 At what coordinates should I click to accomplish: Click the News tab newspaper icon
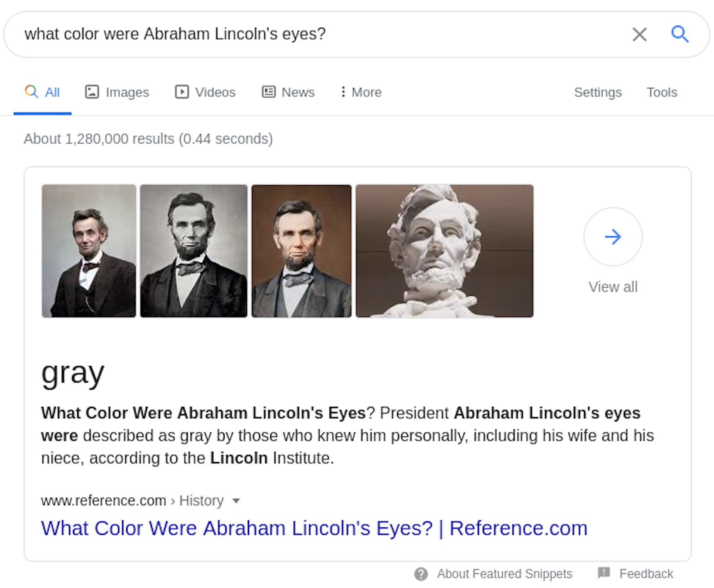click(269, 92)
